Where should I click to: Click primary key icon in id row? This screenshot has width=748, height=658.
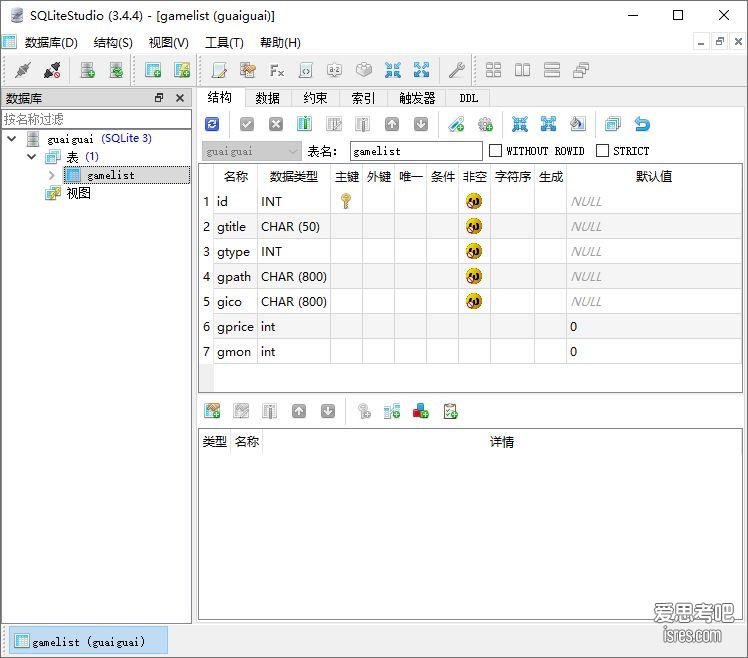(346, 201)
